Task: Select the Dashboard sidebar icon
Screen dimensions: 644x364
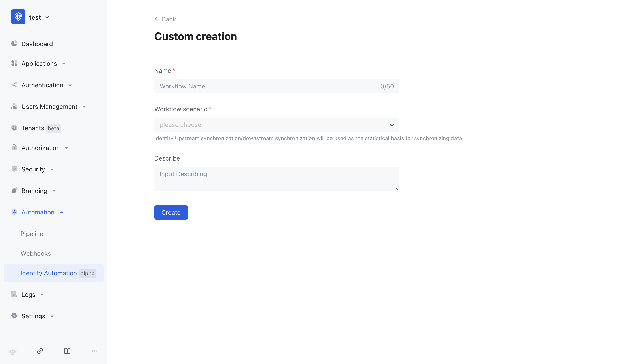Action: tap(14, 43)
